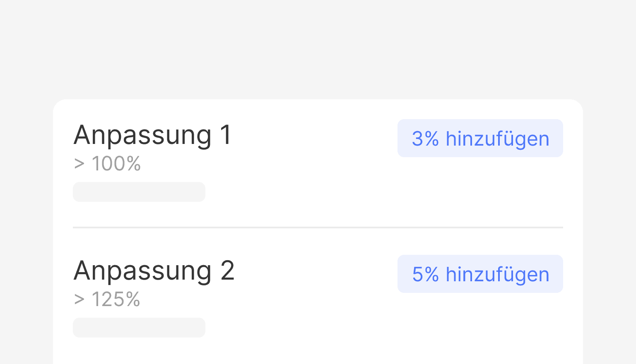
Task: Click the white card panel containing both adjustments
Action: 318,232
